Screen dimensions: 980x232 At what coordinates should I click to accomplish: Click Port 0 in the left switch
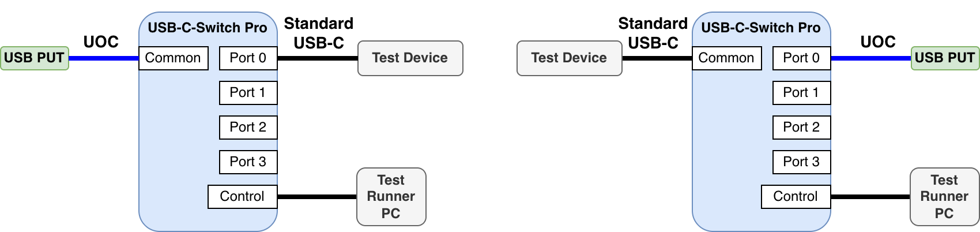coord(248,58)
